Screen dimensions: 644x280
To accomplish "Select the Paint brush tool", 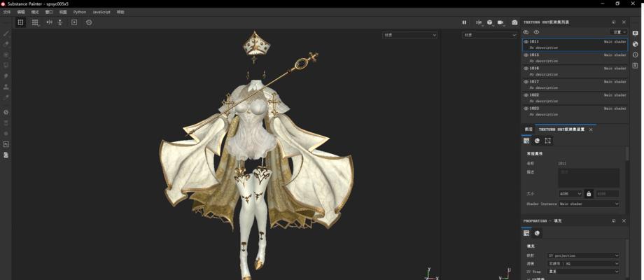I will [x=6, y=34].
